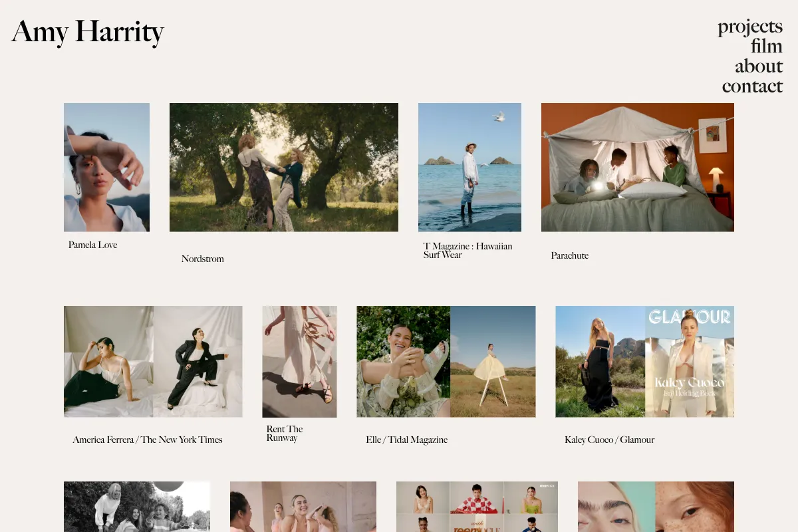Open the contact page link
Image resolution: width=798 pixels, height=532 pixels.
coord(753,86)
